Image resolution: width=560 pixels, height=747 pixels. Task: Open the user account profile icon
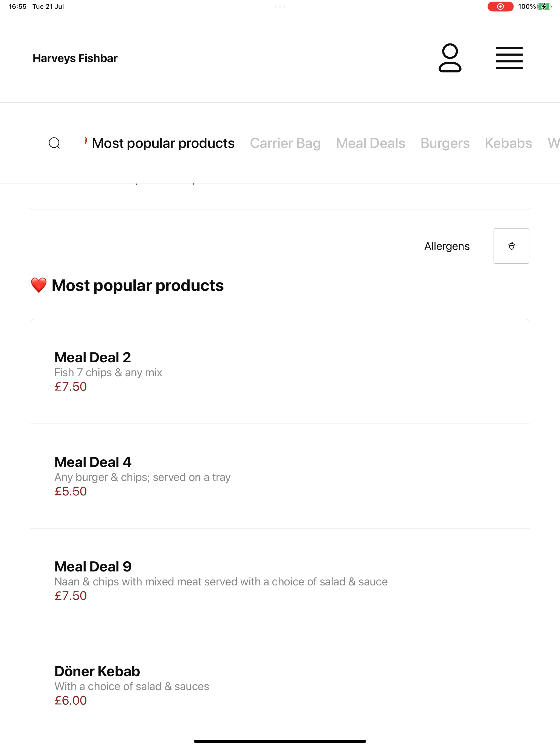(x=450, y=58)
